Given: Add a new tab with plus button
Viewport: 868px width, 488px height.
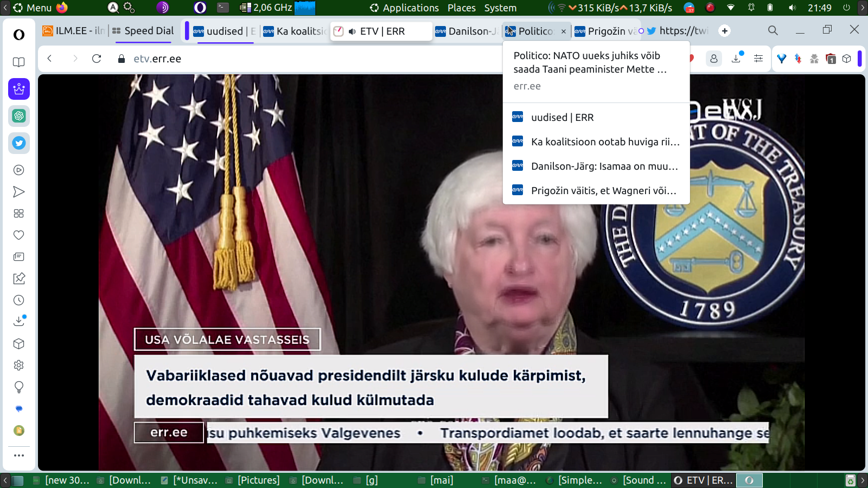Looking at the screenshot, I should tap(725, 31).
